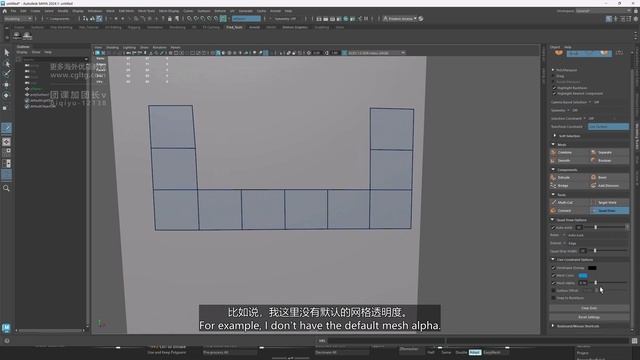The width and height of the screenshot is (640, 360).
Task: Open the Outliner Show menu
Action: (x=36, y=52)
